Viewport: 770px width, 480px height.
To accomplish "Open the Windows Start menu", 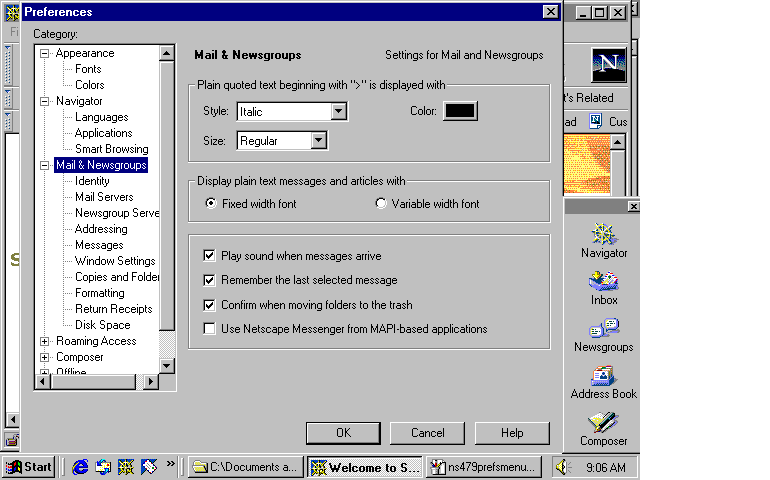I will pyautogui.click(x=28, y=467).
